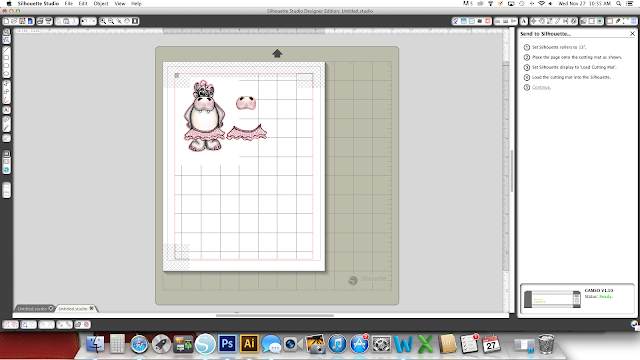Screen dimensions: 640x360
Task: Click the Continue link in Send to Silhouette
Action: 541,87
